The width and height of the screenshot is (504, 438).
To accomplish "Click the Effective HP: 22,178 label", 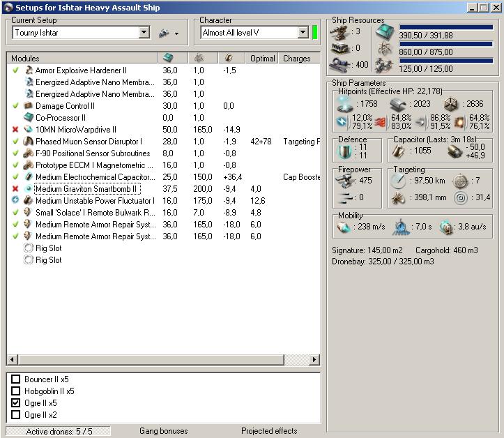I will tap(406, 91).
